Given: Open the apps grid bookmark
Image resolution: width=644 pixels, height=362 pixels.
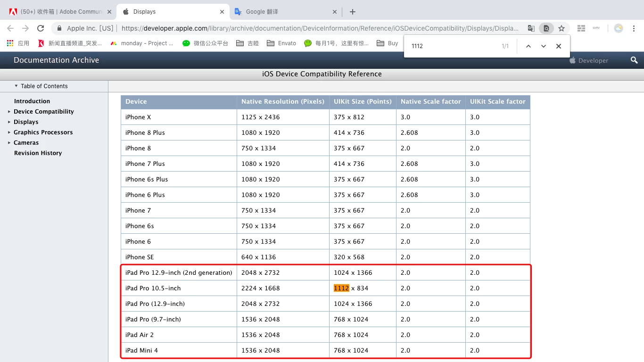Looking at the screenshot, I should [x=18, y=43].
